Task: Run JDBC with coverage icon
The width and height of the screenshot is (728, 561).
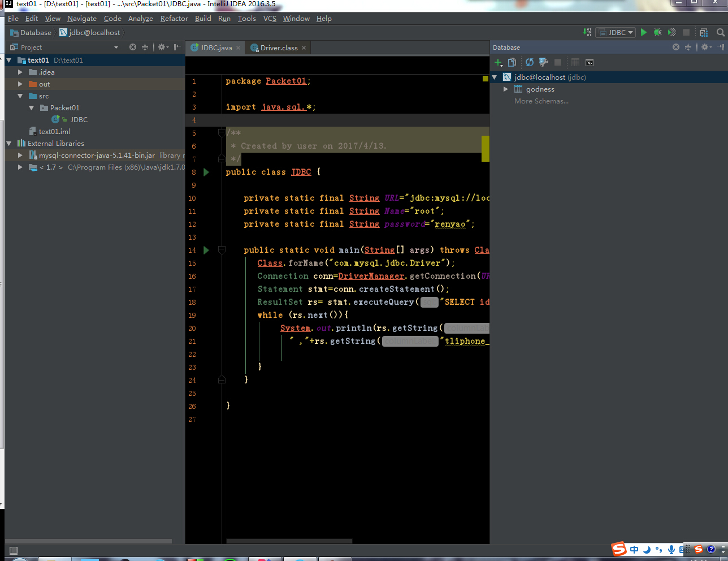Action: [672, 33]
